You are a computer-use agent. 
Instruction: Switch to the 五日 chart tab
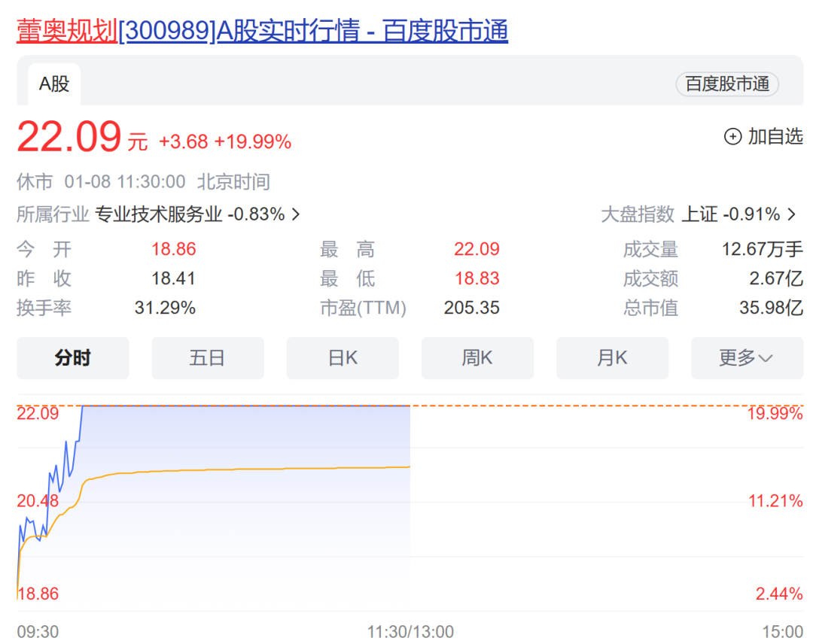[x=208, y=358]
